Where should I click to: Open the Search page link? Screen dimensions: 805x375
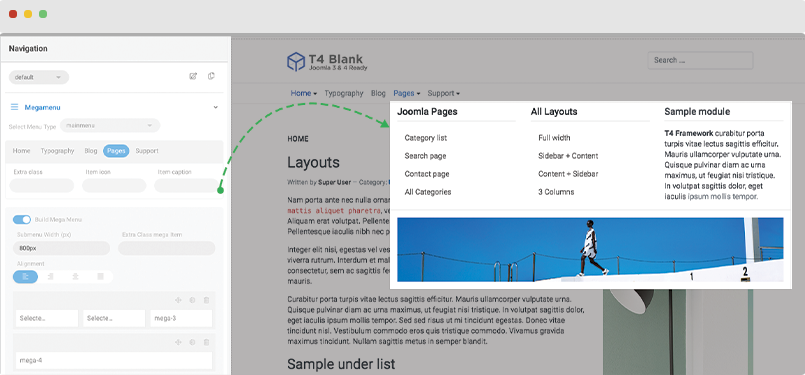(425, 156)
